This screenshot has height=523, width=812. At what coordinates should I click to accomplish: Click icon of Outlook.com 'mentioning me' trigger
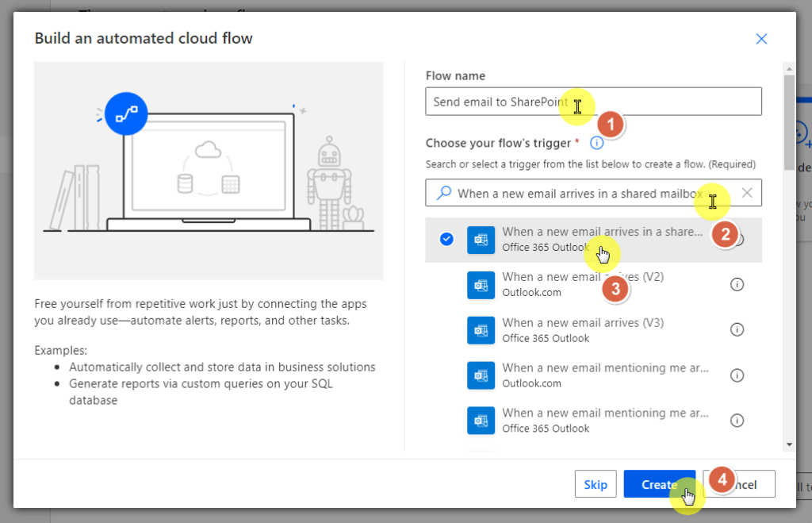481,375
